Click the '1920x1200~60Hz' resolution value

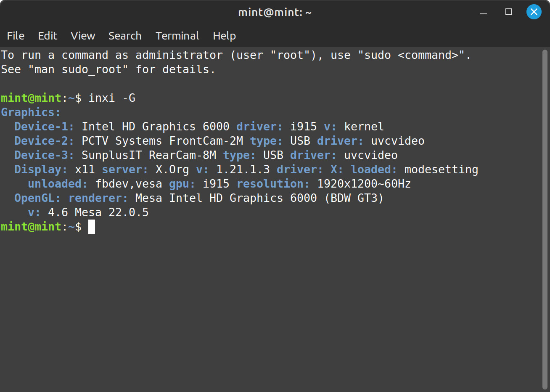pos(364,184)
